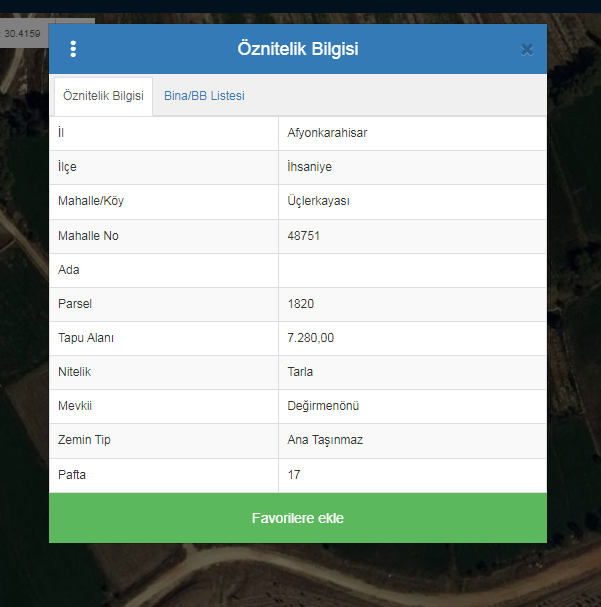This screenshot has width=601, height=607.
Task: Click the Zemin Tip label
Action: [x=84, y=440]
